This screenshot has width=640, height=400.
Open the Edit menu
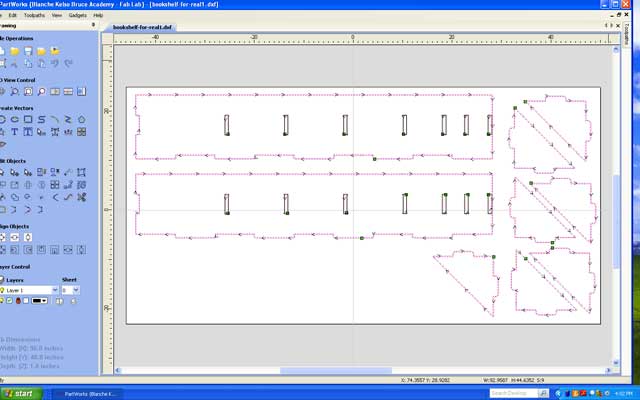(13, 15)
